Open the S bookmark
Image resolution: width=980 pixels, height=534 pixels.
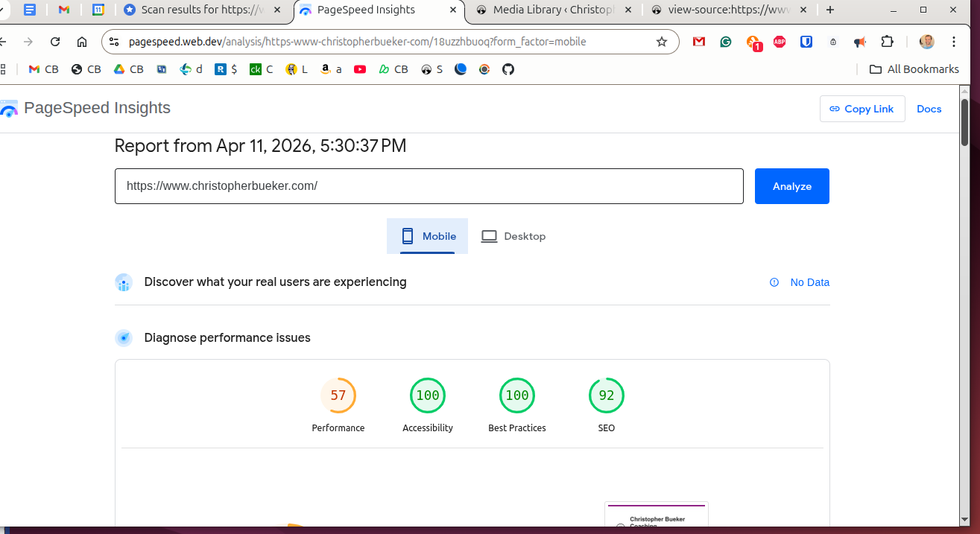pyautogui.click(x=431, y=69)
